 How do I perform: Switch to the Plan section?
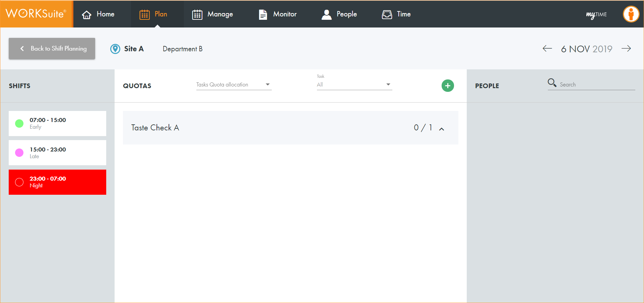(154, 14)
